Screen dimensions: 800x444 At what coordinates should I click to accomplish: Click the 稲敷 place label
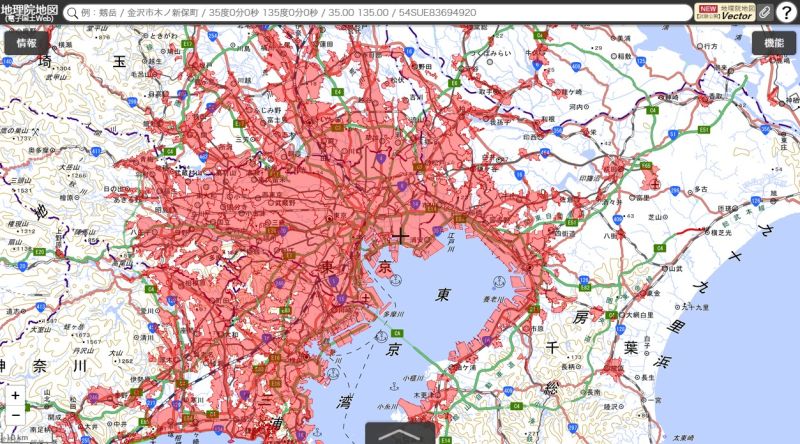point(624,57)
